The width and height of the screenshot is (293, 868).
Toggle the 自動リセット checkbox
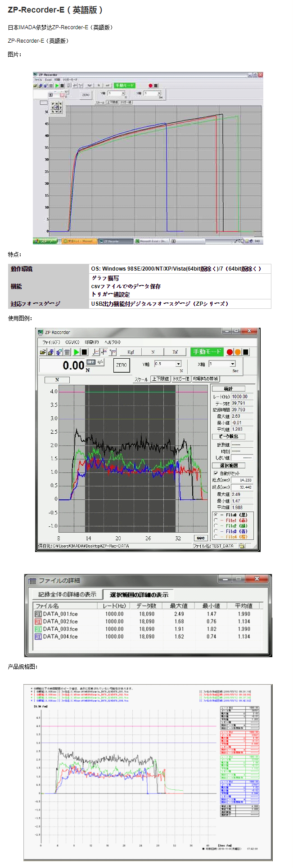[216, 473]
